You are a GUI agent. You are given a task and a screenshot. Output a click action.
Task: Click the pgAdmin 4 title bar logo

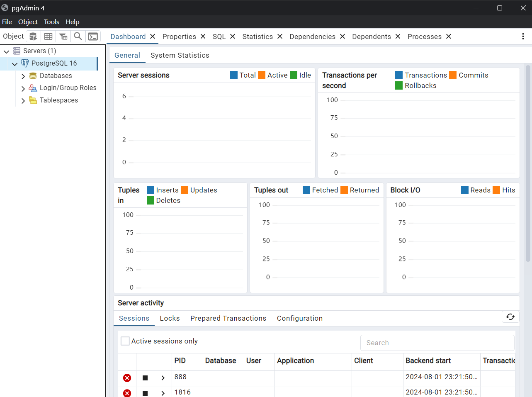[5, 8]
